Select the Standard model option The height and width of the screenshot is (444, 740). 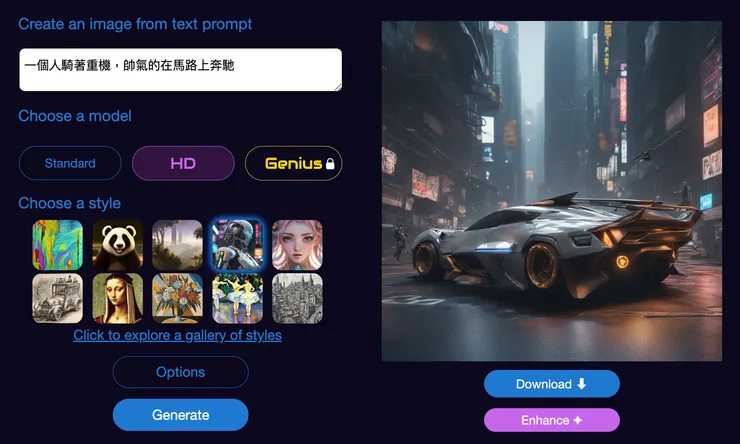[x=70, y=163]
